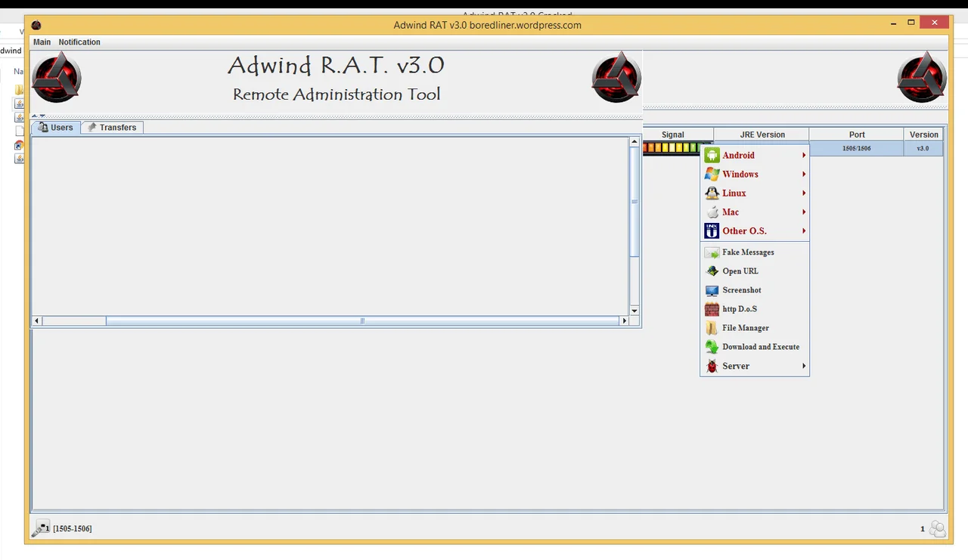
Task: Click the Linux penguin icon
Action: click(712, 193)
